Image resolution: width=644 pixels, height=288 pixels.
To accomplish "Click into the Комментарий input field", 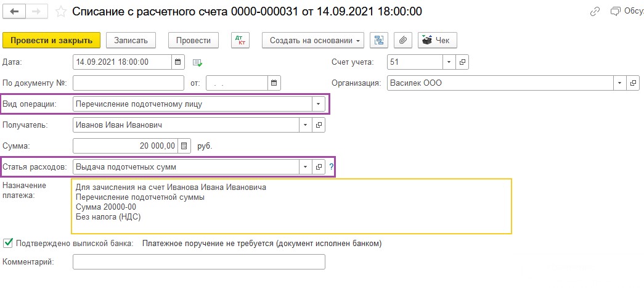I will (199, 261).
